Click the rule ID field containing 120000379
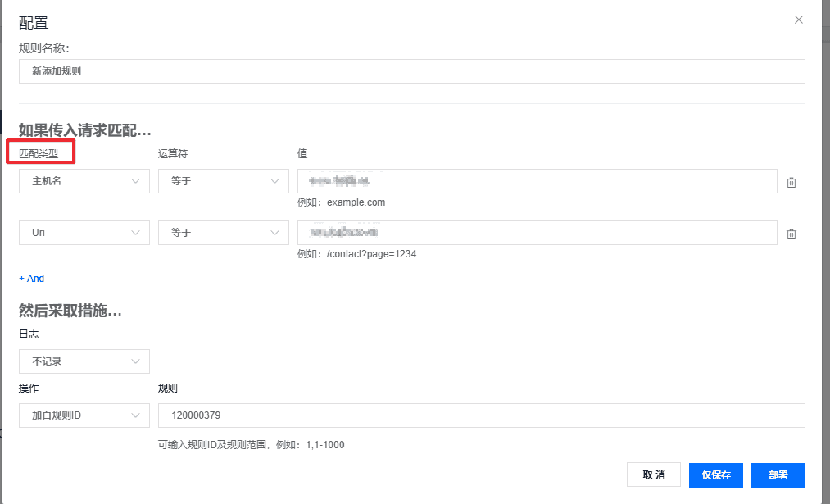The image size is (830, 504). (481, 415)
